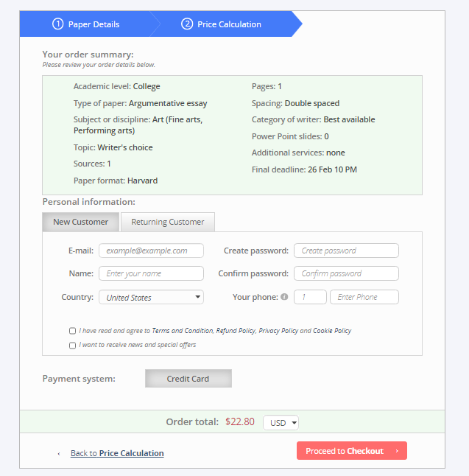Focus the Name input field
469x476 pixels.
151,273
